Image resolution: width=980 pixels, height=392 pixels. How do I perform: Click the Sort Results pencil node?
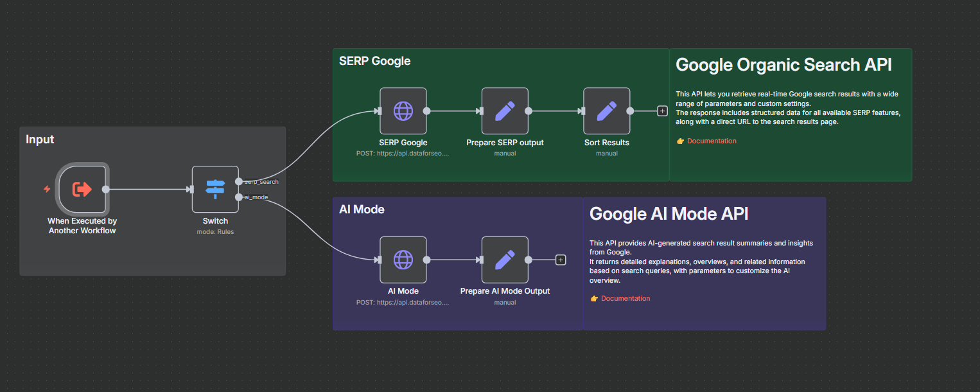point(606,111)
